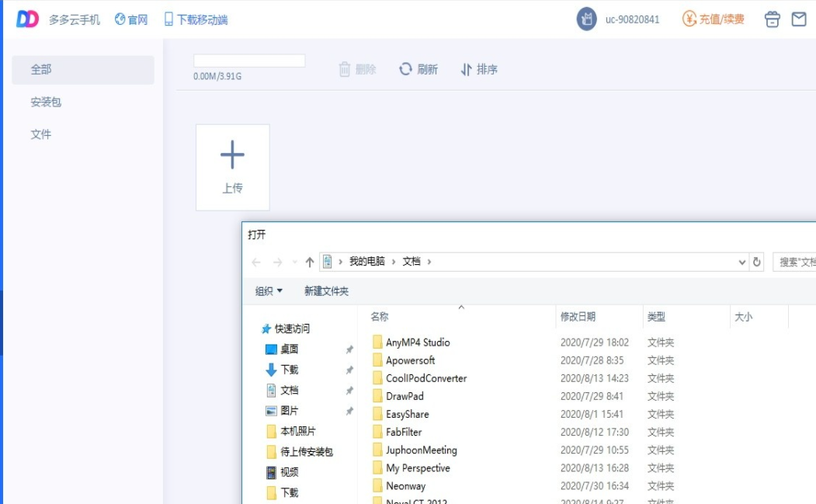Click the pin icon beside 桌面
816x504 pixels.
point(349,349)
